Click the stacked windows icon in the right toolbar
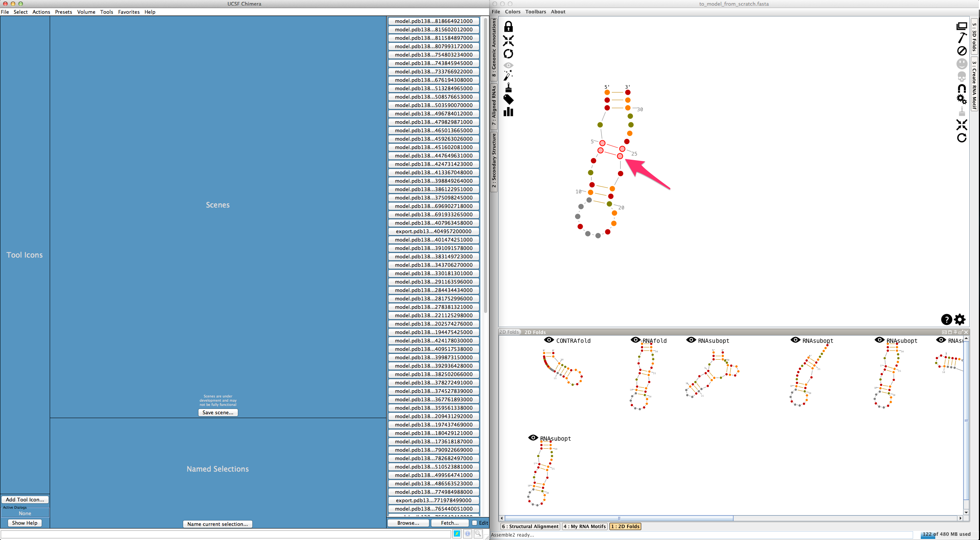Viewport: 980px width, 540px height. tap(962, 26)
